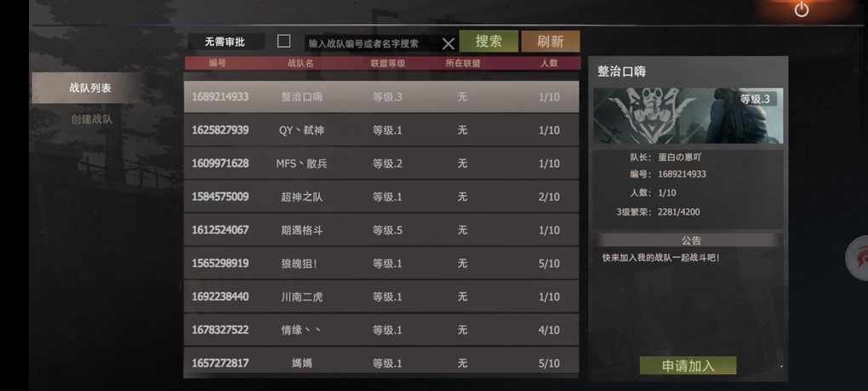Clear search with the X icon
Screen dimensions: 868x391
tap(448, 43)
